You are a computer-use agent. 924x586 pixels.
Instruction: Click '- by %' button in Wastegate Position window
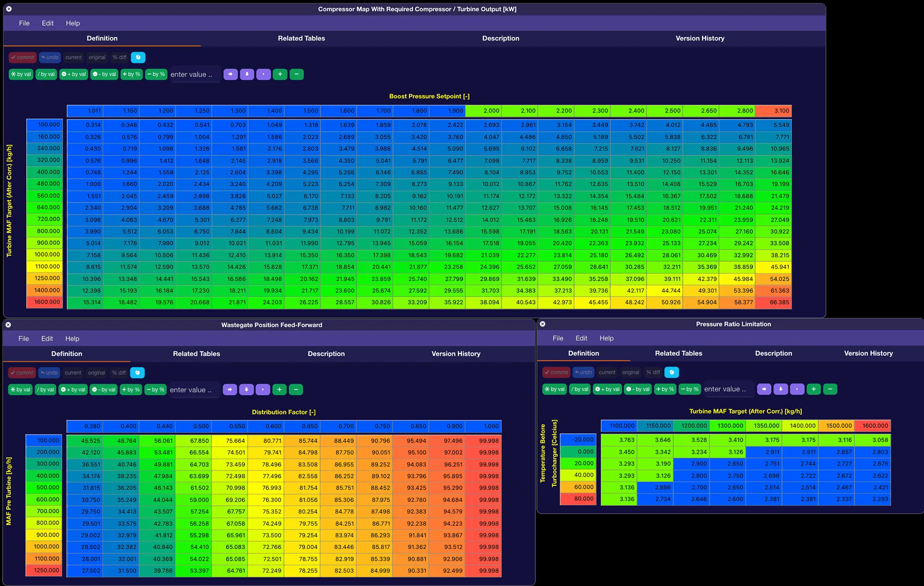click(156, 390)
